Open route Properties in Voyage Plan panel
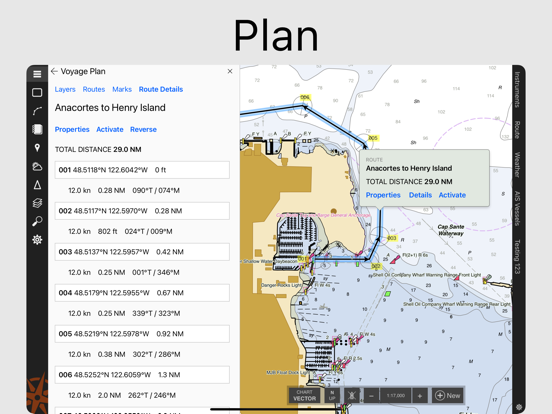Screen dimensions: 552x414 (72, 130)
